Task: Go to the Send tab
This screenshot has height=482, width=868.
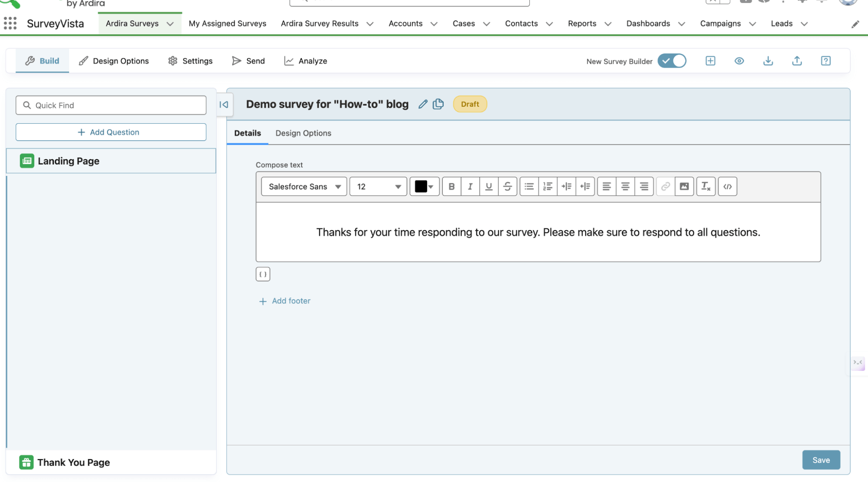Action: tap(248, 61)
